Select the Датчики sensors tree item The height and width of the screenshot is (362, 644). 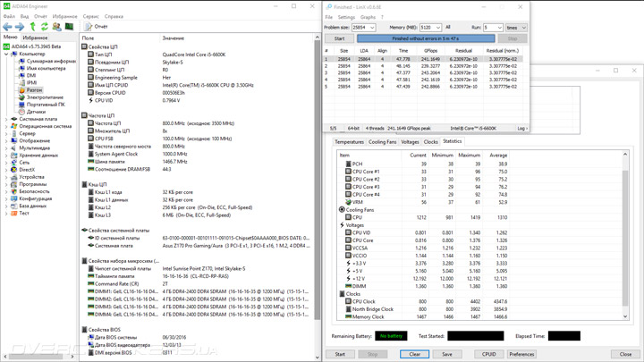(36, 112)
